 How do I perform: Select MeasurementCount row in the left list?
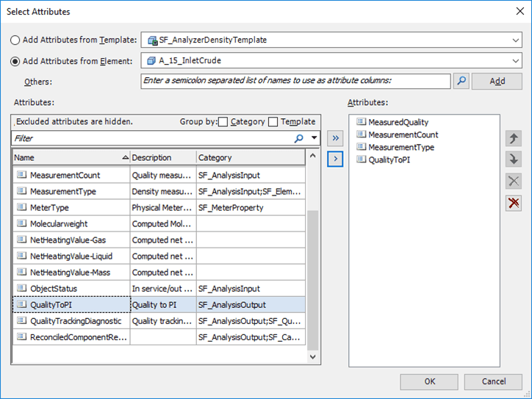coord(159,176)
